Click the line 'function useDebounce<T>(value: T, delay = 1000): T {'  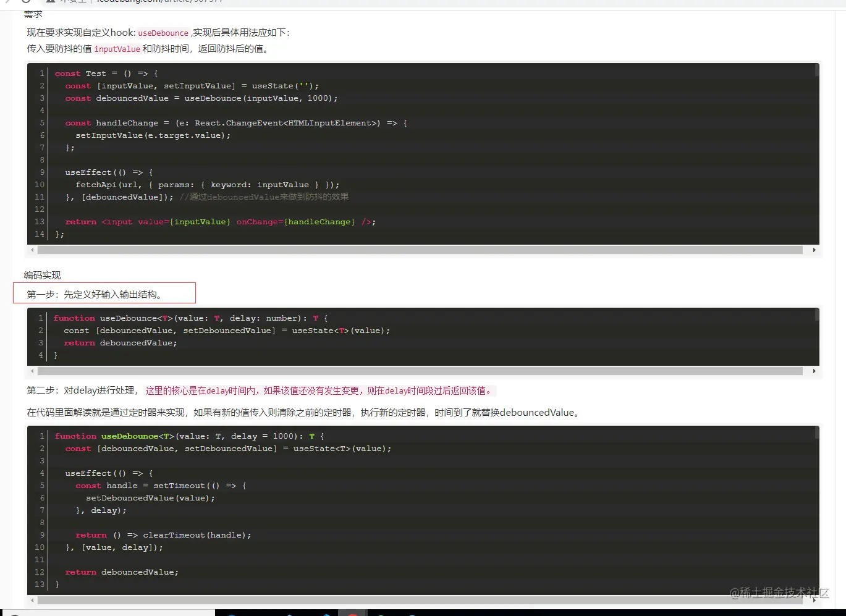coord(189,436)
